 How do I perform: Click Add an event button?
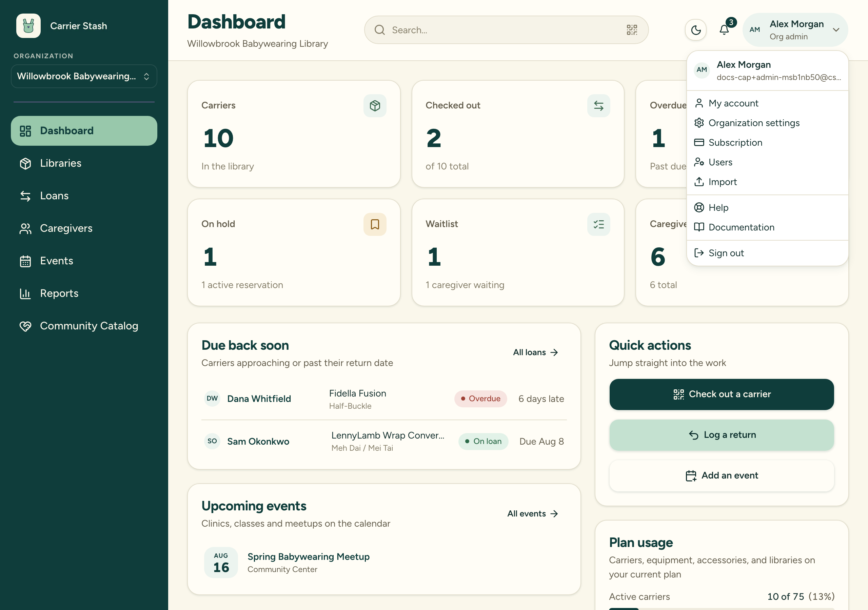[721, 476]
